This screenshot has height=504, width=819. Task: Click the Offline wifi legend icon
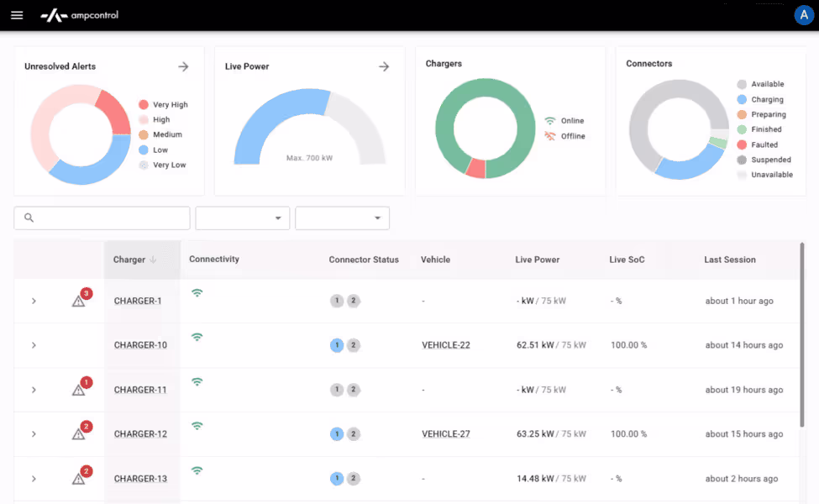[550, 136]
